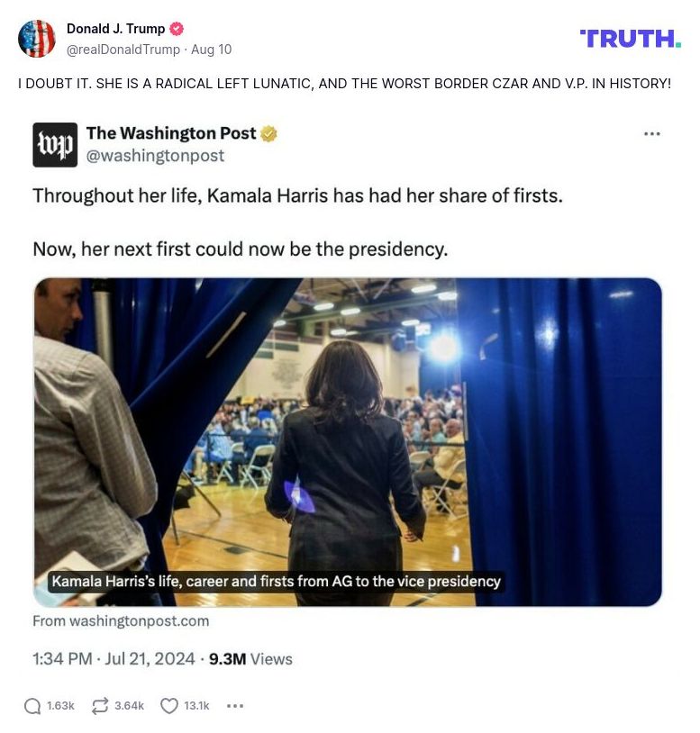
Task: Click the ReTruth repost icon
Action: click(99, 706)
